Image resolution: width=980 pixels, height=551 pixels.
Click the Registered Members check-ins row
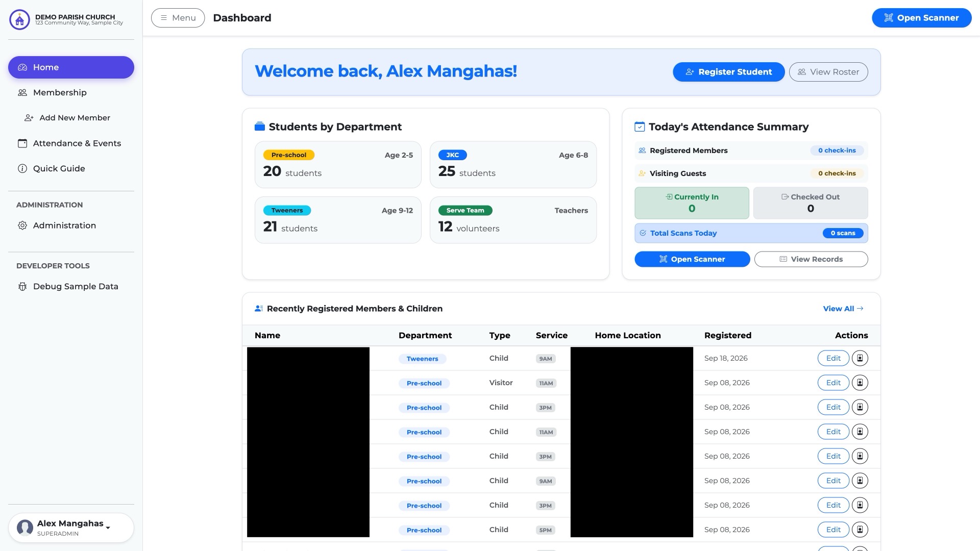click(751, 151)
